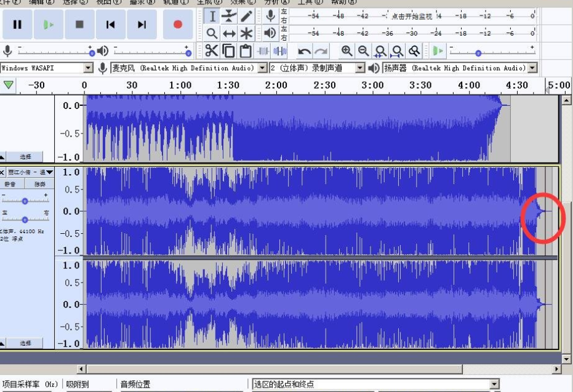573x392 pixels.
Task: Copy the selection with the Copy icon
Action: (229, 51)
